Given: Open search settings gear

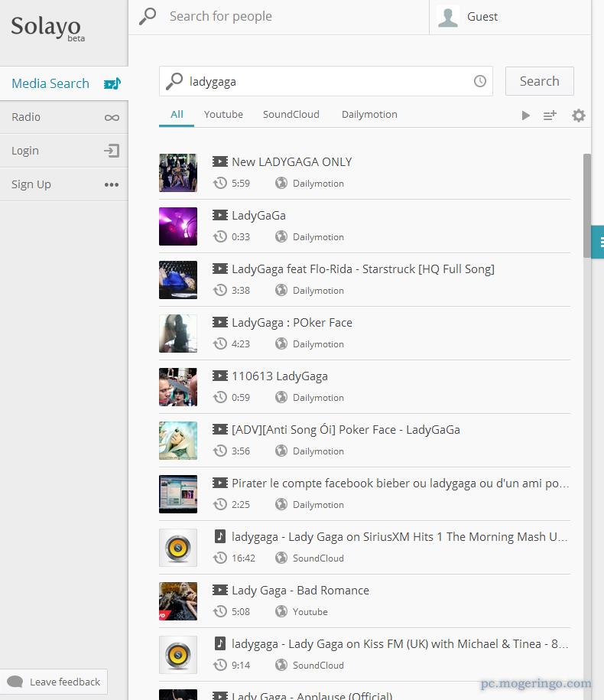Looking at the screenshot, I should [579, 116].
